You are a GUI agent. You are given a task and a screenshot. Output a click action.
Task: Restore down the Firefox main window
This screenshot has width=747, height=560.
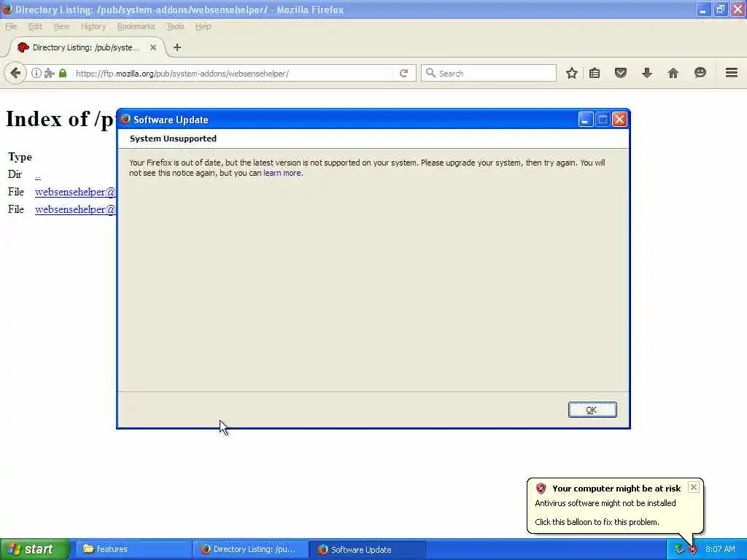tap(720, 9)
